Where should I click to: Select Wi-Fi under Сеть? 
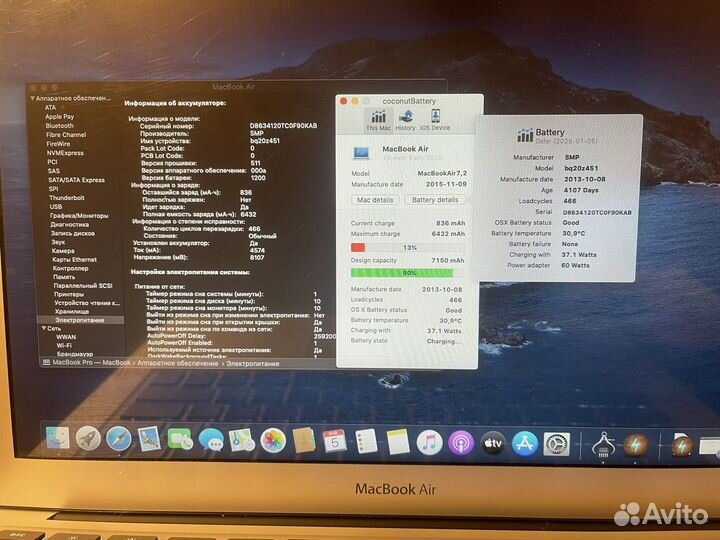(x=64, y=345)
